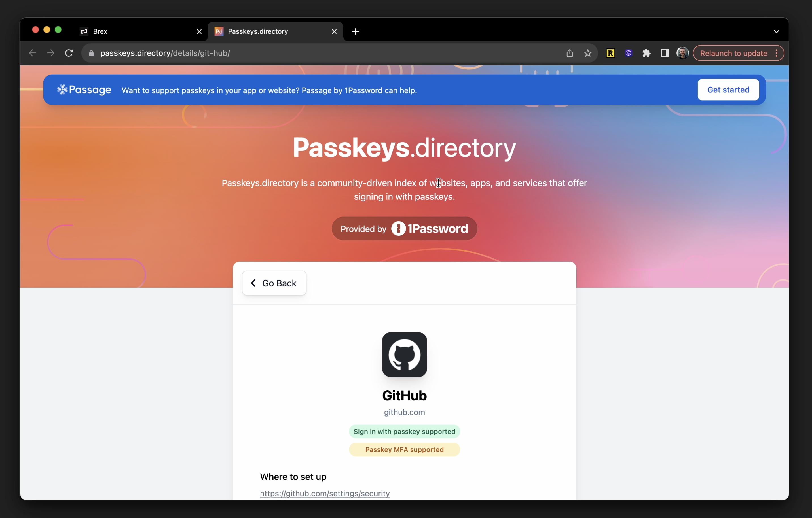This screenshot has height=518, width=812.
Task: Click the Passage banner promo text
Action: coord(269,90)
